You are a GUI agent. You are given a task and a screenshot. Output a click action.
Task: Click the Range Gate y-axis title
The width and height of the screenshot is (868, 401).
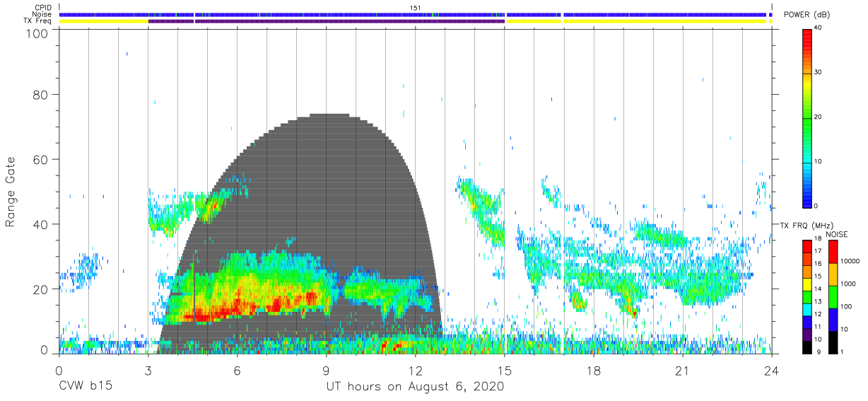tap(11, 192)
